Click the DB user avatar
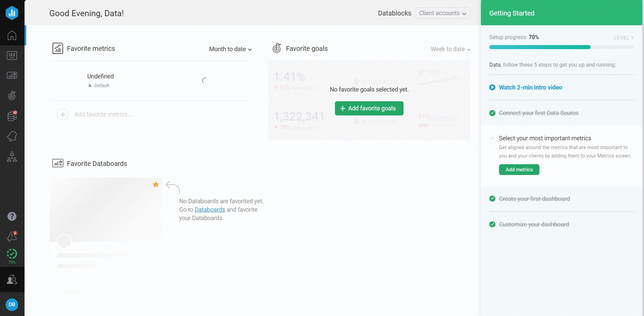This screenshot has height=316, width=644. pos(12,305)
